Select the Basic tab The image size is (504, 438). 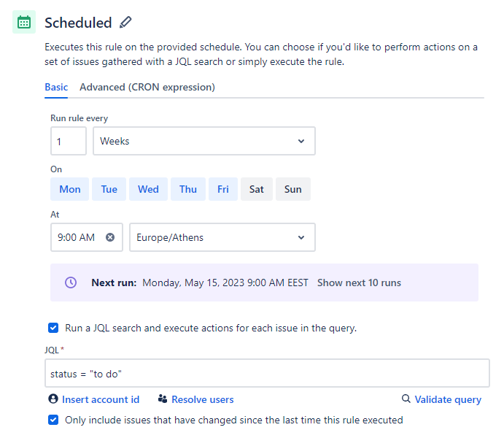click(56, 87)
